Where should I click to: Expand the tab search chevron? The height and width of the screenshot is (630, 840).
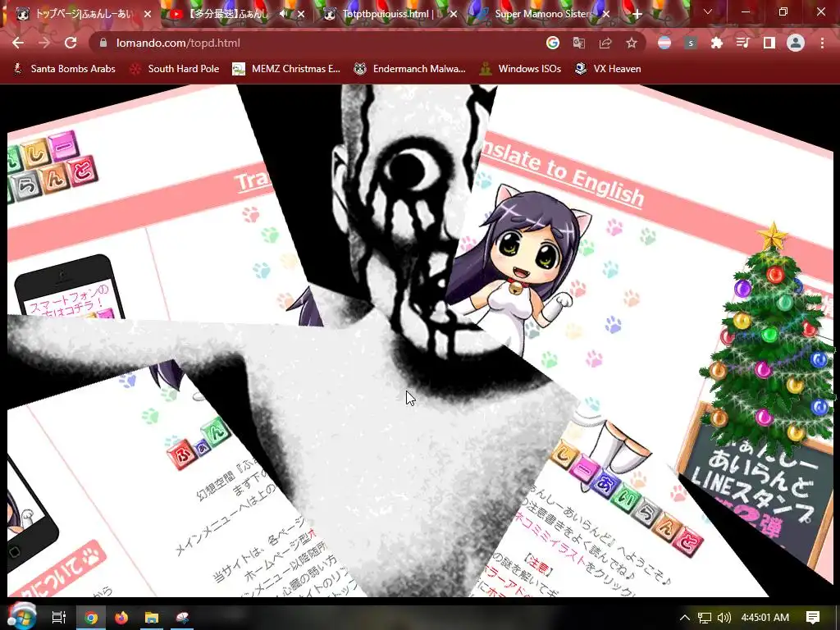click(708, 11)
